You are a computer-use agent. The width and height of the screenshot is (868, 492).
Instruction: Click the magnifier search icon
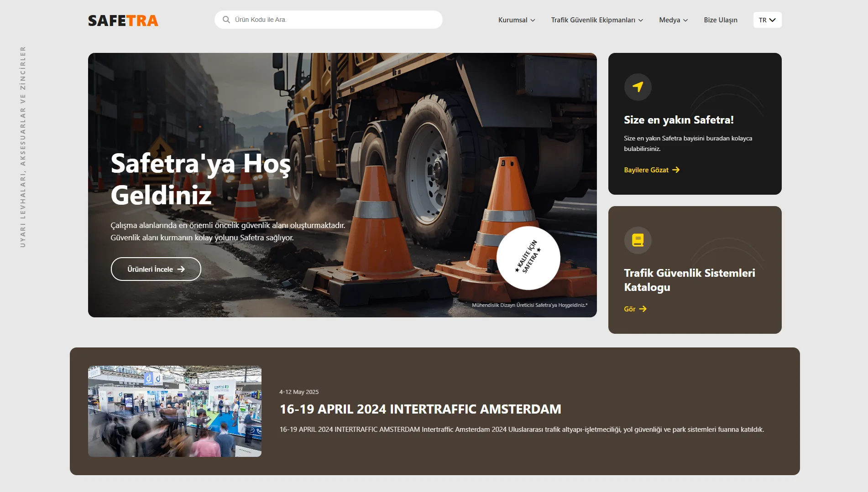click(226, 20)
